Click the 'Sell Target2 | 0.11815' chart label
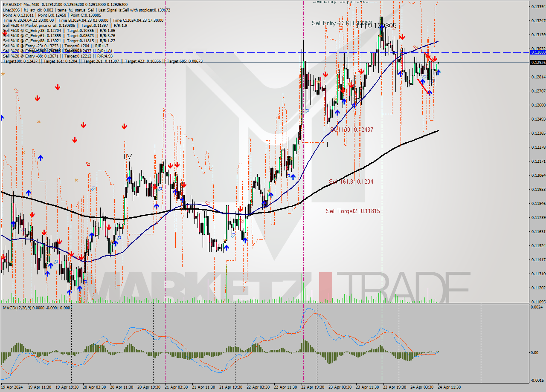Viewport: 546px width, 392px height. click(353, 211)
